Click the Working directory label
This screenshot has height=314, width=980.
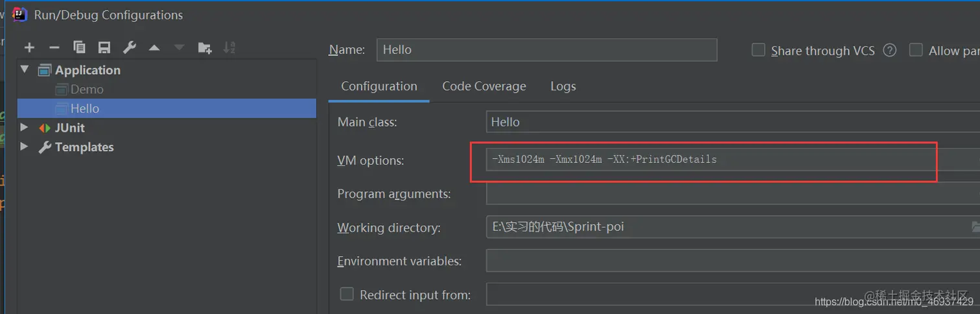tap(389, 228)
